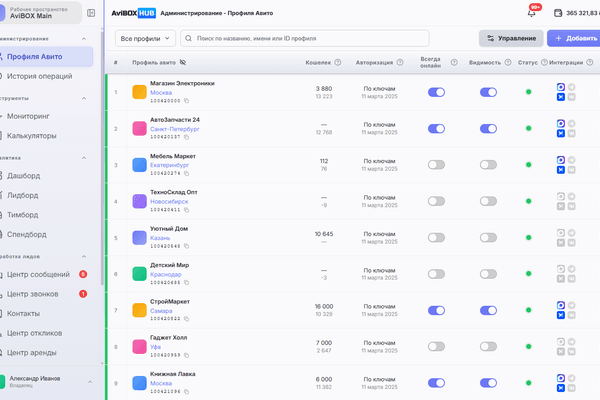Disable Всегда онлайн for Магазин Электроники

tap(436, 92)
